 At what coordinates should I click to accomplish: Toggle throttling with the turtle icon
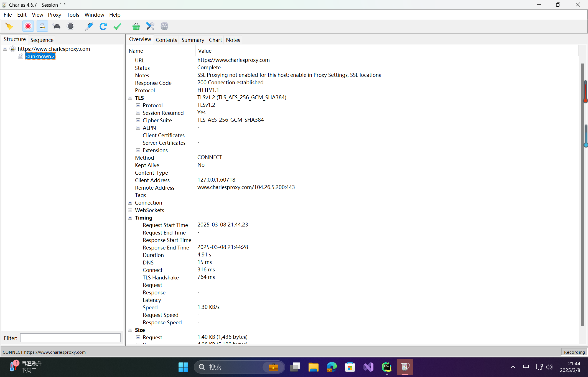tap(57, 26)
